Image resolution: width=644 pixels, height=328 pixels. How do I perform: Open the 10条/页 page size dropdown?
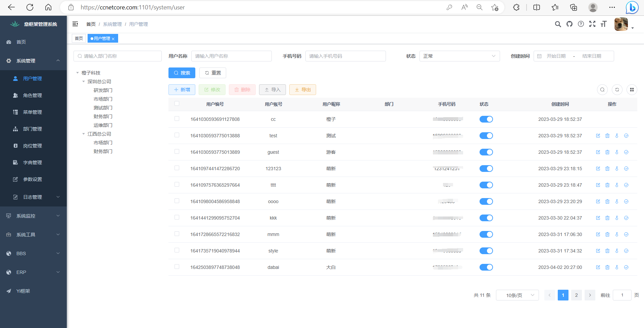click(517, 295)
